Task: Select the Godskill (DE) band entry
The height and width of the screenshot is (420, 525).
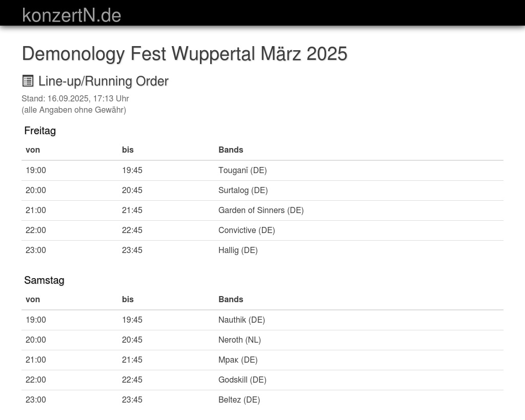Action: (242, 380)
